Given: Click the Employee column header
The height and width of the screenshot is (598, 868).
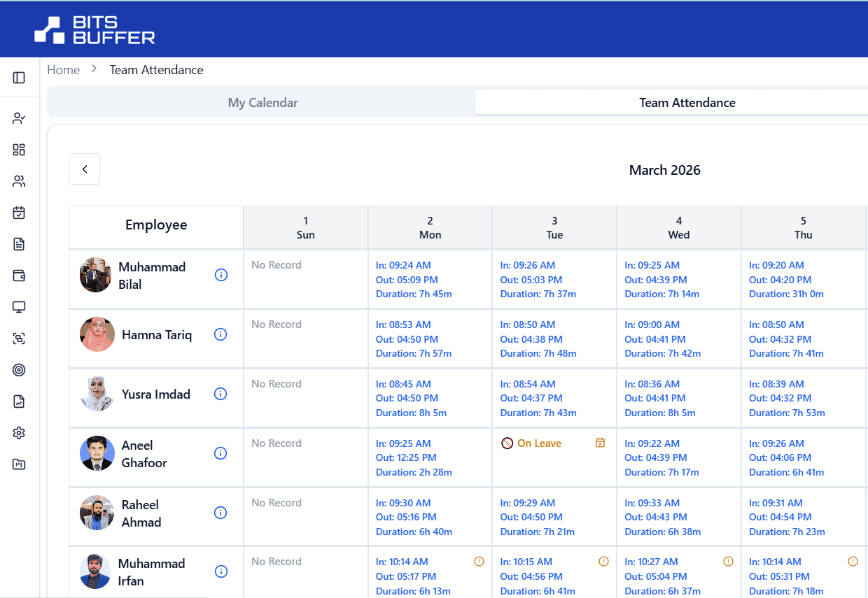Looking at the screenshot, I should pyautogui.click(x=156, y=227).
